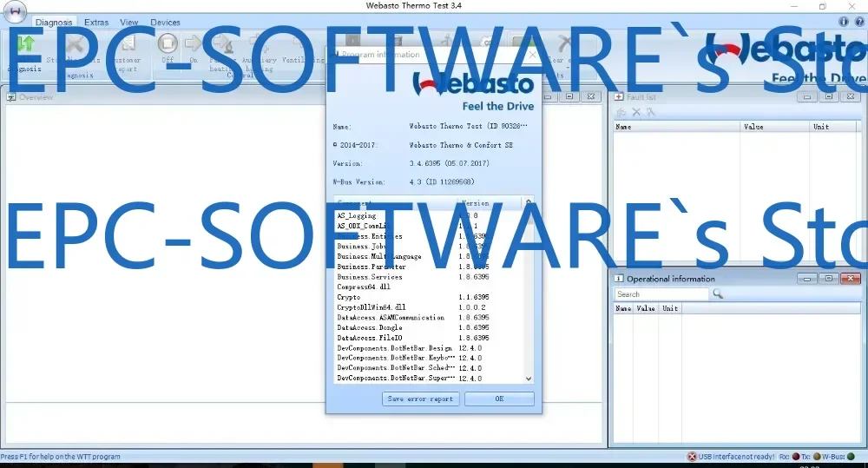Open the Webasto application orb menu
The image size is (868, 468).
15,11
